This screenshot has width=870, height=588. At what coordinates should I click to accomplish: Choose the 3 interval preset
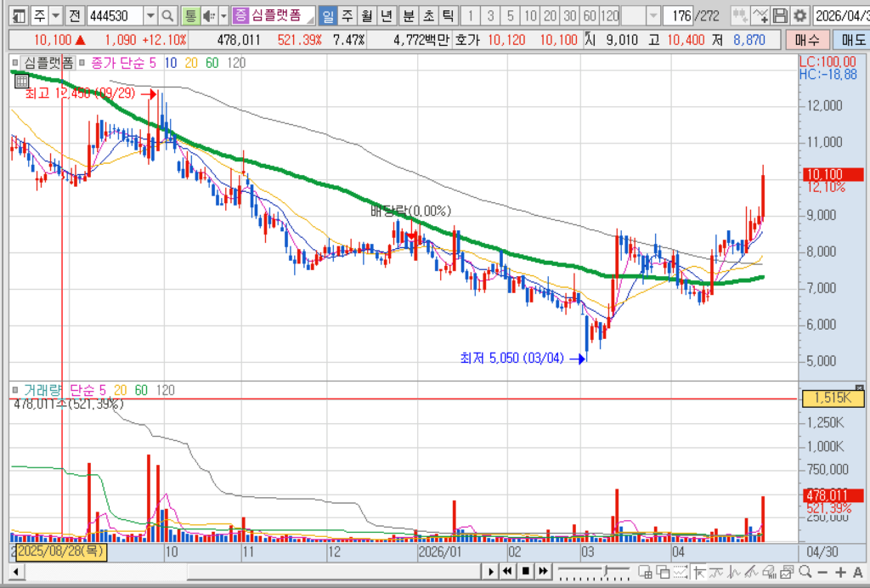490,15
